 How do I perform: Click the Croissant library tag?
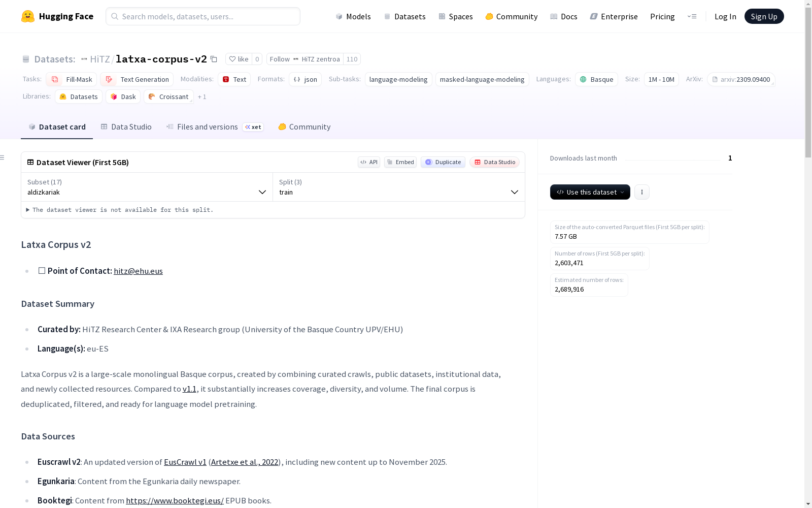(x=168, y=97)
